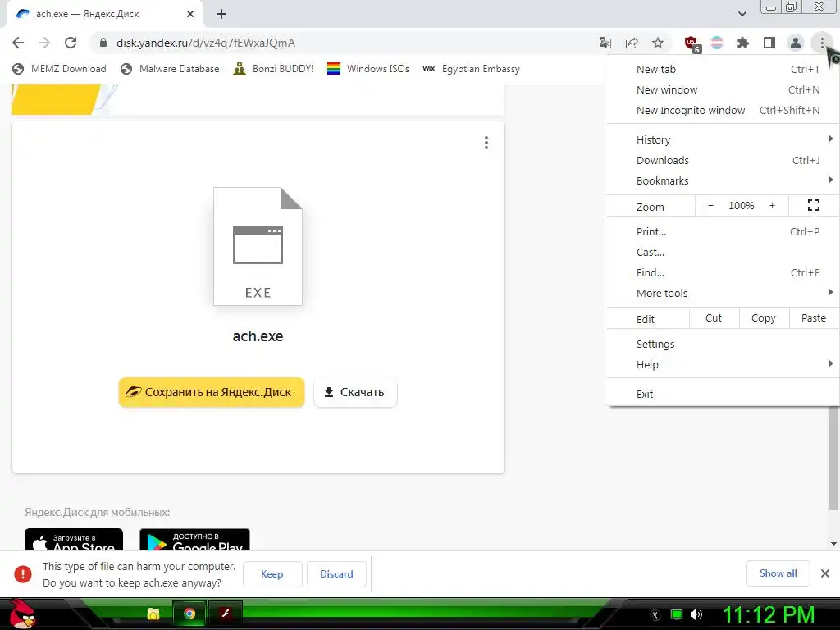The width and height of the screenshot is (840, 630).
Task: Expand the History submenu
Action: [722, 139]
